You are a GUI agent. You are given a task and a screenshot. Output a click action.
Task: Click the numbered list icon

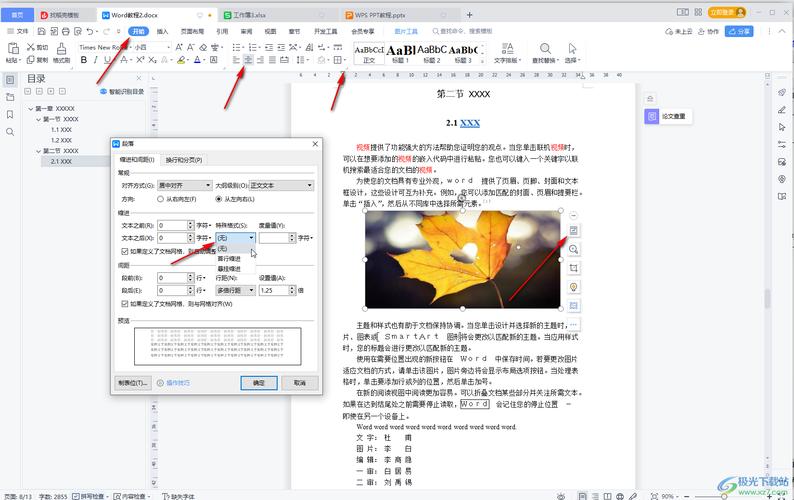tap(252, 47)
